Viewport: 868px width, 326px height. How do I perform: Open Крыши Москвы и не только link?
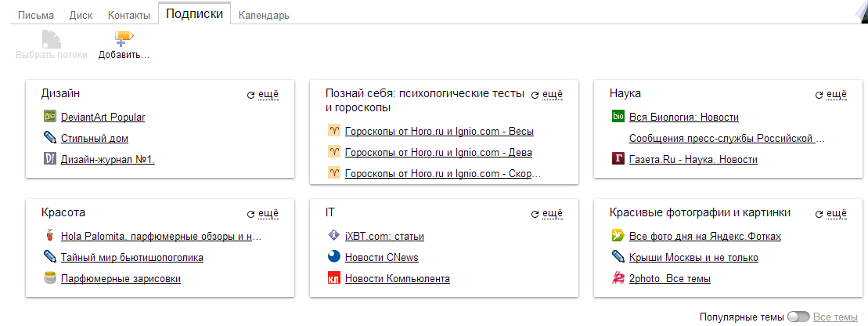693,257
